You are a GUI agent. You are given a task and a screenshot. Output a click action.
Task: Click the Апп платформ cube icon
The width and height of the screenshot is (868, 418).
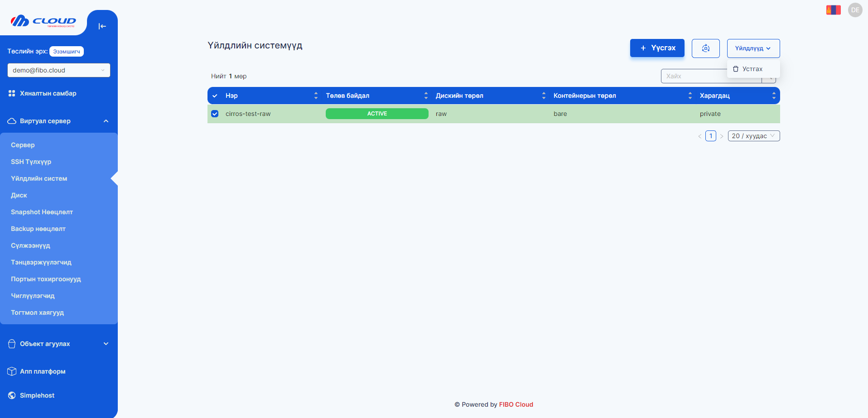coord(12,371)
